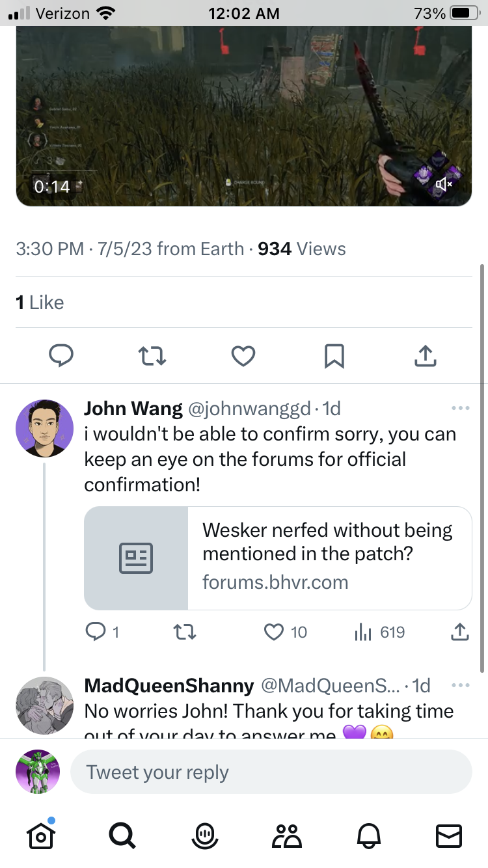View the 1 Like list
Viewport: 488px width, 868px height.
tap(40, 303)
